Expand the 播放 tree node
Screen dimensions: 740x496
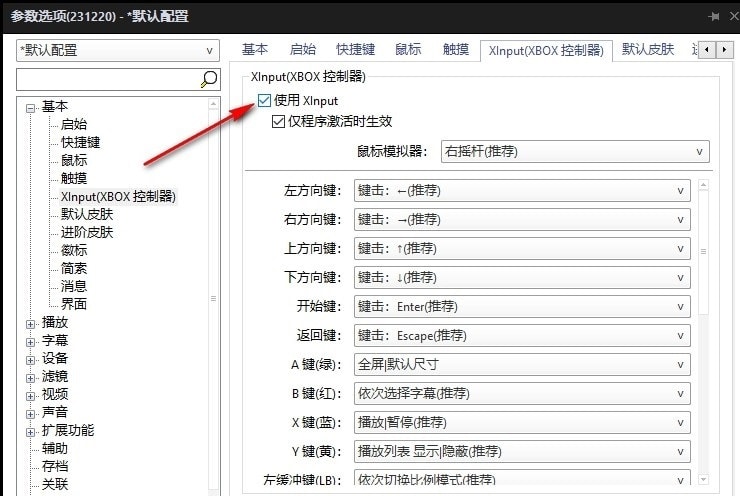click(x=31, y=324)
